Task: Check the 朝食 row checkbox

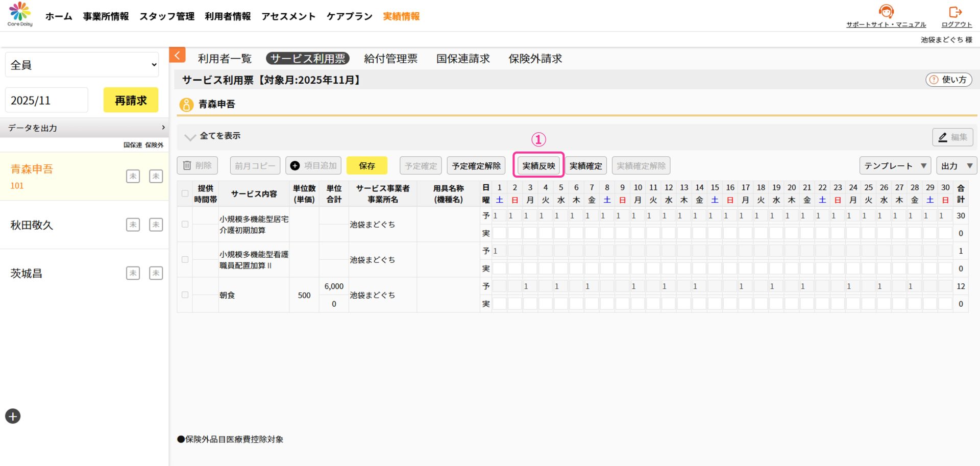Action: point(185,295)
